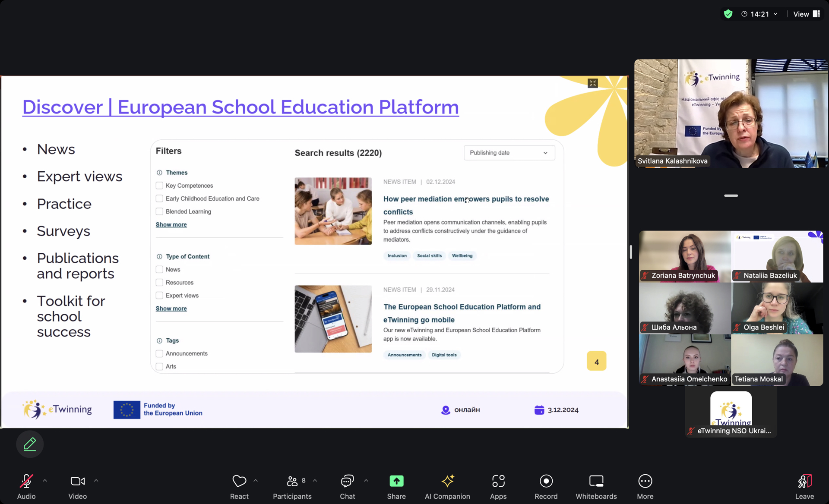Enable the Expert views filter checkbox
This screenshot has width=829, height=504.
pos(159,296)
